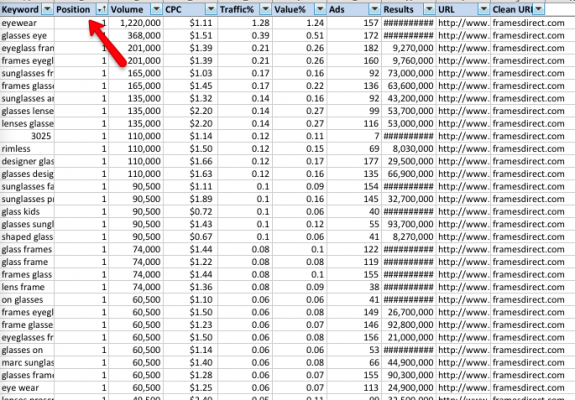
Task: Open the Traffic% column filter dropdown
Action: (x=265, y=10)
